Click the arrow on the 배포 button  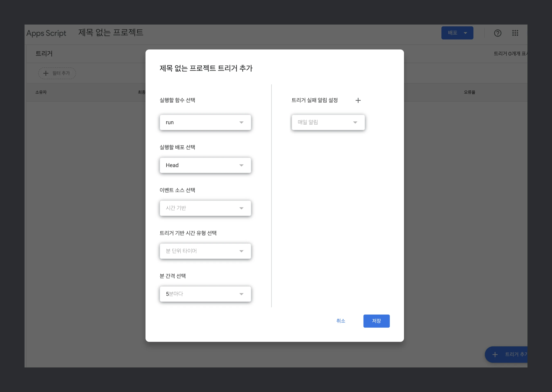click(465, 33)
